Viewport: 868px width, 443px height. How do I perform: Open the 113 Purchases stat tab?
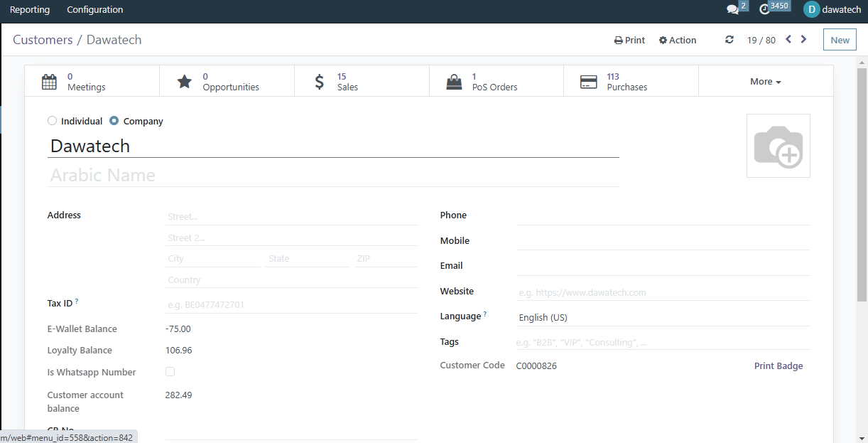pyautogui.click(x=631, y=82)
